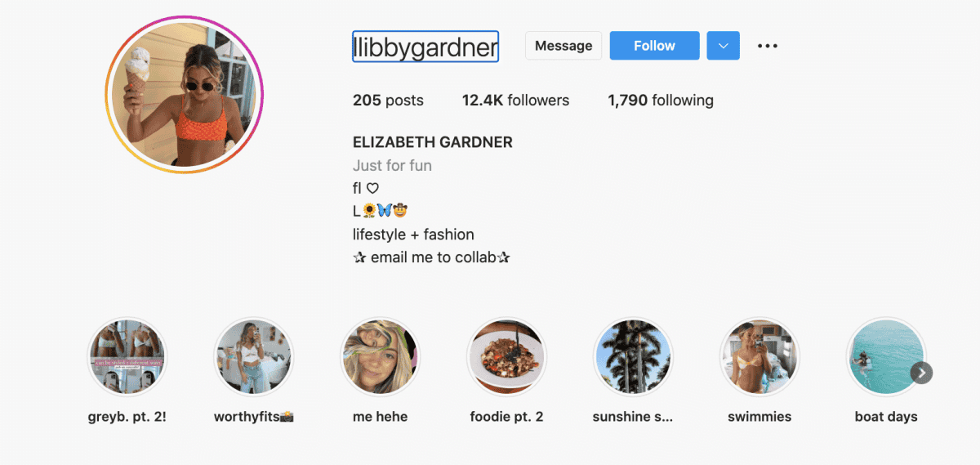
Task: Expand suggested accounts dropdown beside Follow
Action: (x=723, y=46)
